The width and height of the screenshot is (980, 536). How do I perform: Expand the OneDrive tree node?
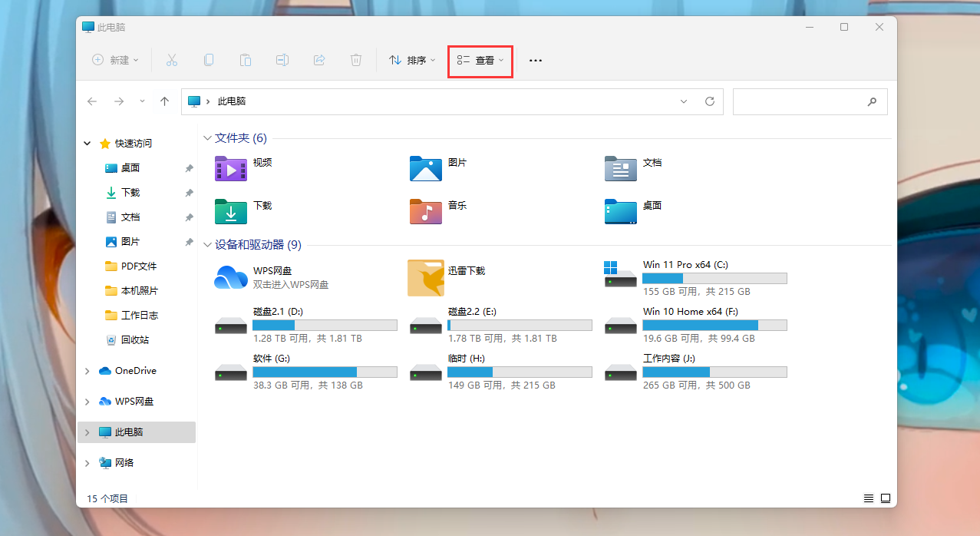point(87,371)
